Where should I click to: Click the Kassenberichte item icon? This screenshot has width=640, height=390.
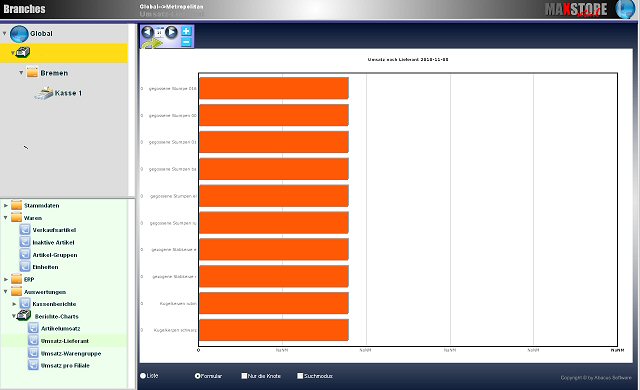25,304
